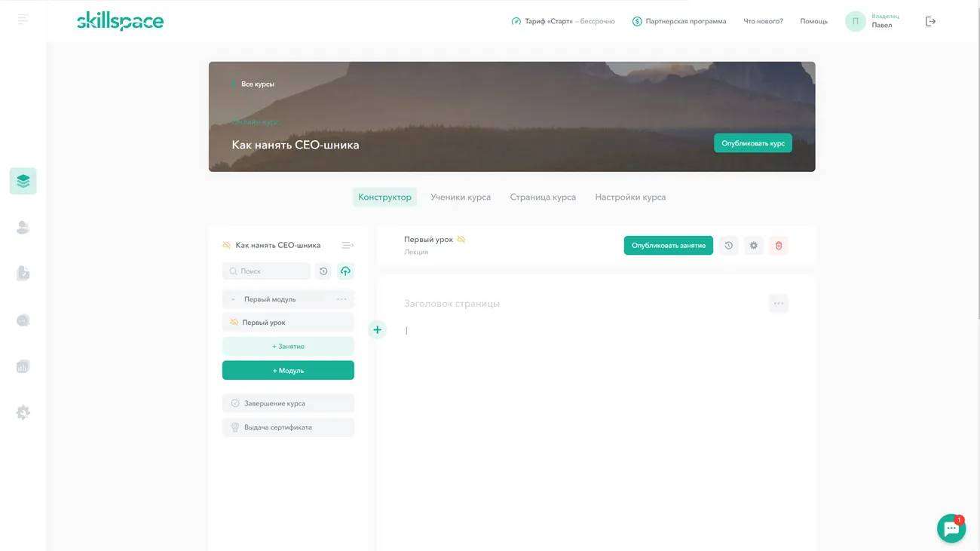This screenshot has width=980, height=551.
Task: Open the courses layers icon in sidebar
Action: [x=23, y=181]
